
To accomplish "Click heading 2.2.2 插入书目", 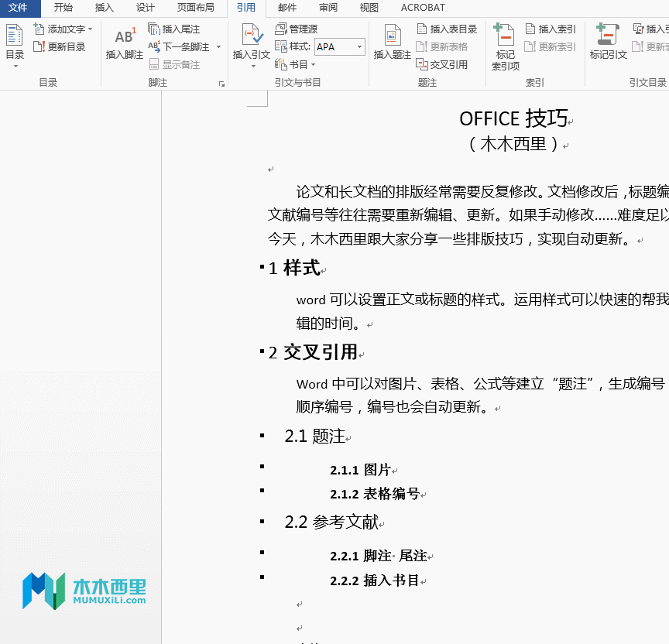I will pyautogui.click(x=375, y=580).
